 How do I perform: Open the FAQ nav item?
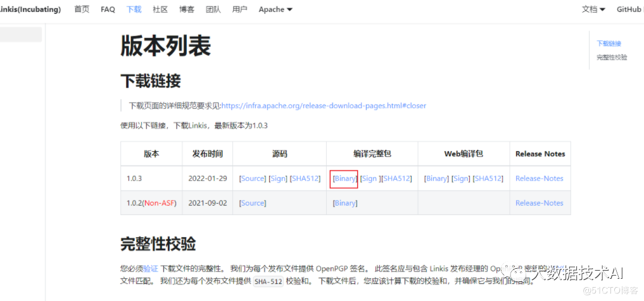coord(108,9)
